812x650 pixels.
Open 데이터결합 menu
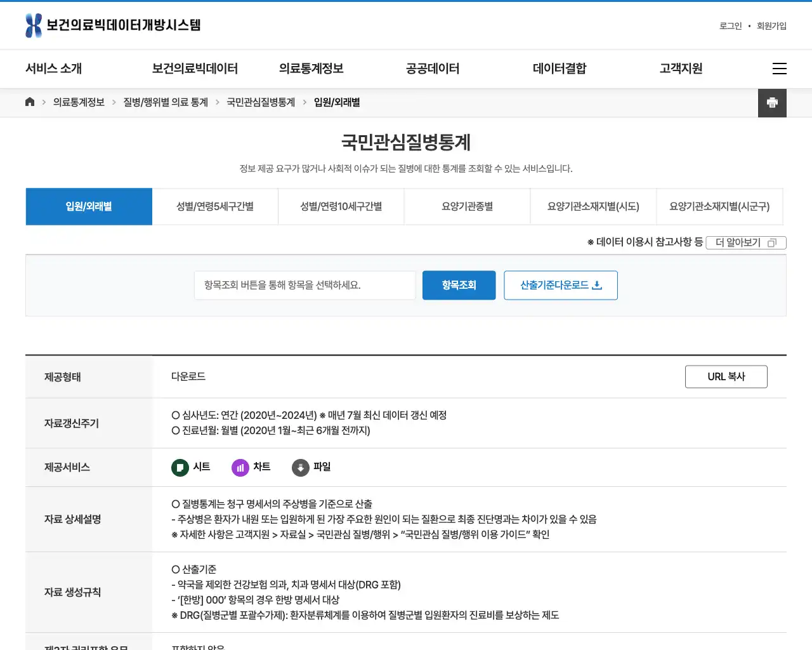coord(560,69)
